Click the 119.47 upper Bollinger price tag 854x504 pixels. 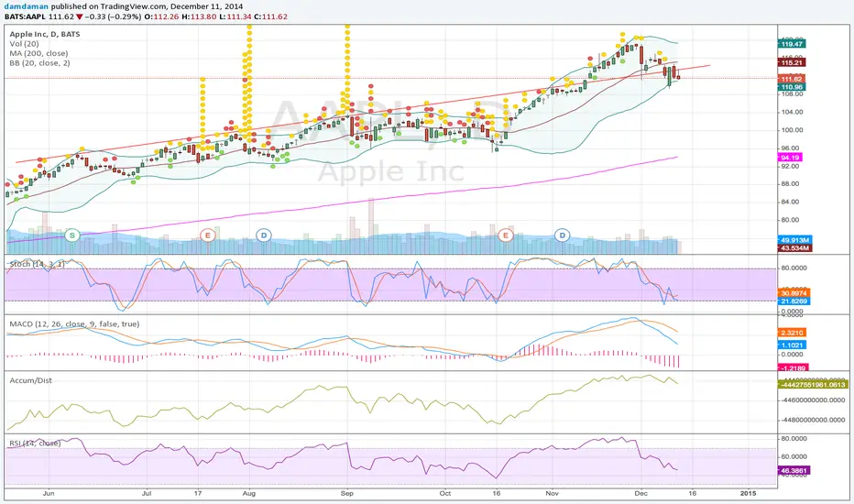click(x=792, y=44)
